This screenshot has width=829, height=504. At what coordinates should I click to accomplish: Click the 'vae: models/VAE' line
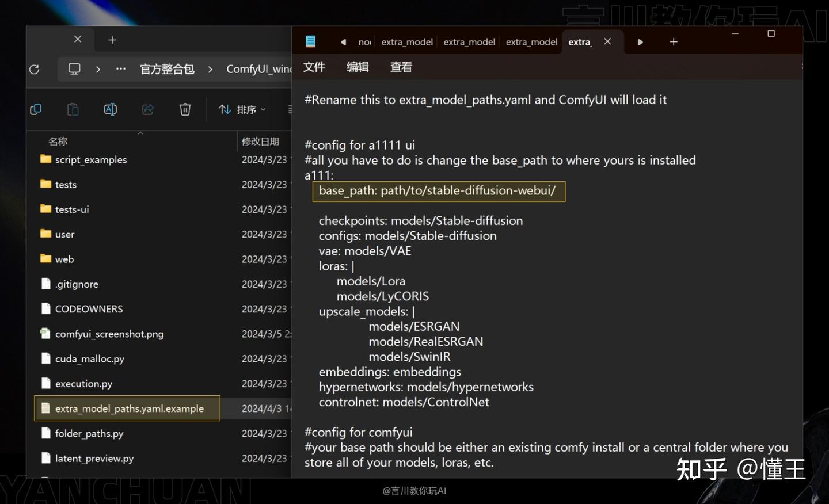coord(365,251)
